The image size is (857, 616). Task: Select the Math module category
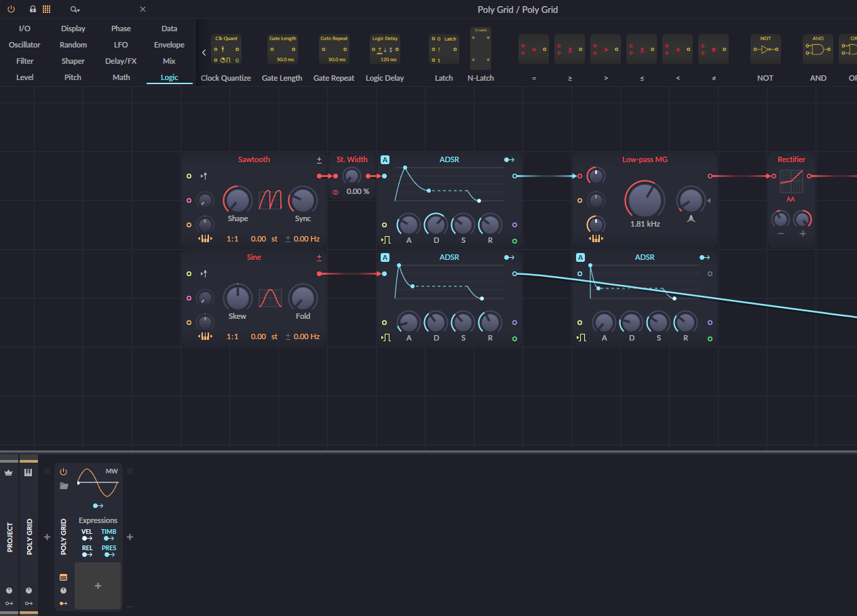[121, 77]
